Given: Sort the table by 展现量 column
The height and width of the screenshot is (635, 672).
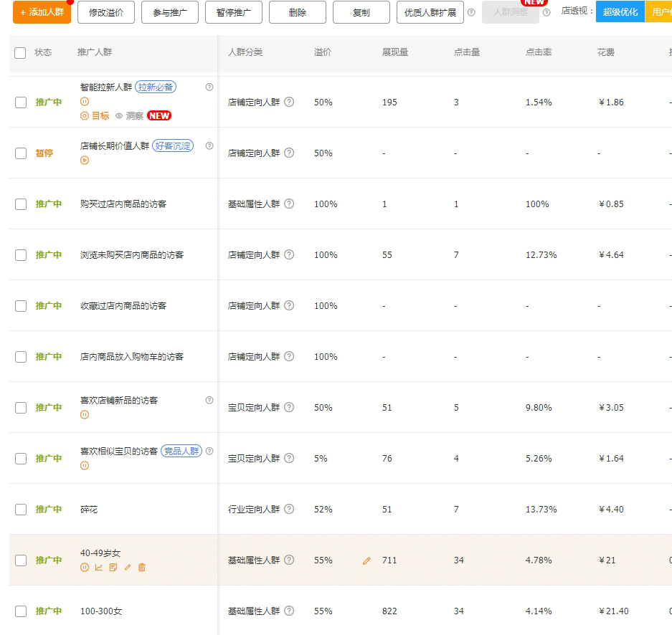Looking at the screenshot, I should pyautogui.click(x=394, y=52).
